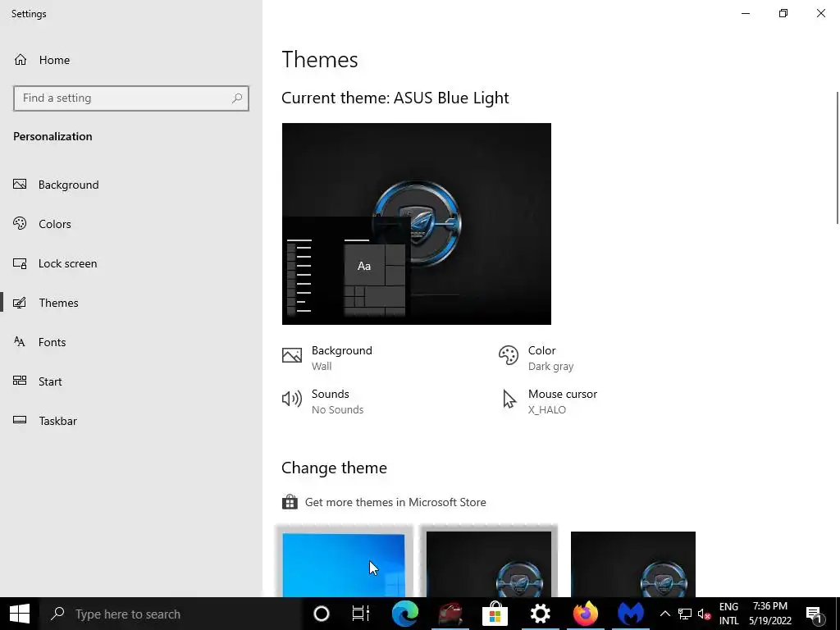Click the Sounds speaker icon
The height and width of the screenshot is (630, 840).
tap(292, 399)
